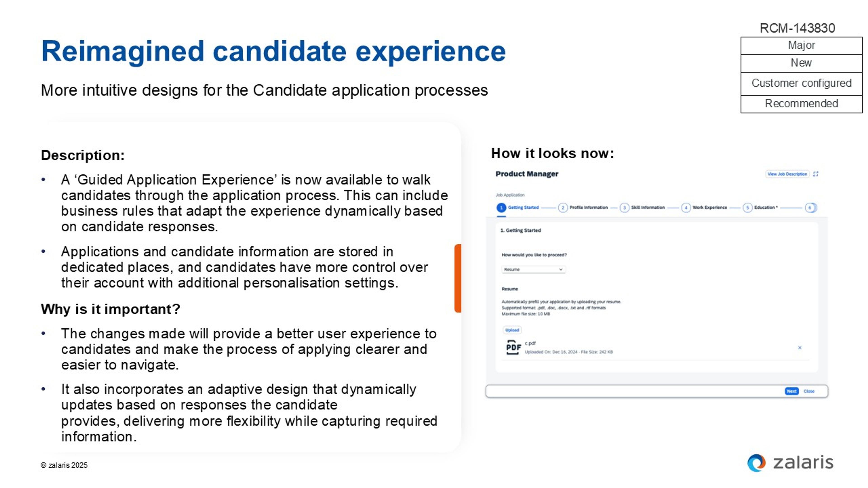The width and height of the screenshot is (868, 488).
Task: Click the Close link next to Next
Action: (809, 391)
